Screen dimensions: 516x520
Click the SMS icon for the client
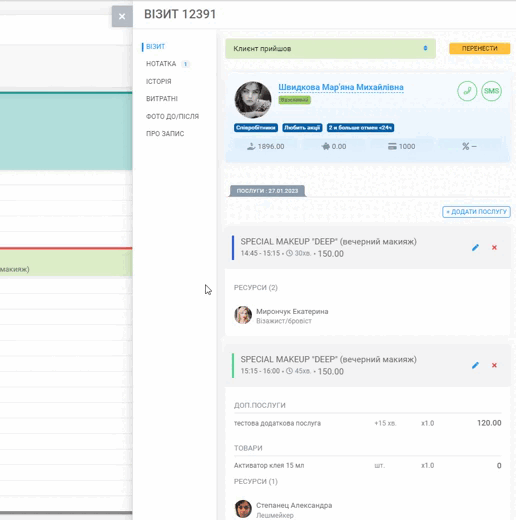coord(491,91)
